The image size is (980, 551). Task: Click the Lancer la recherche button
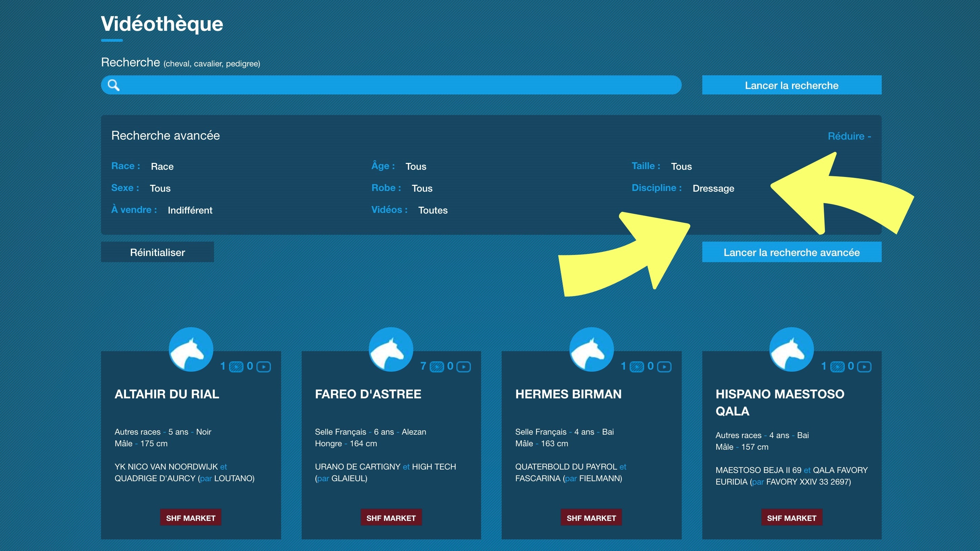[x=791, y=85]
